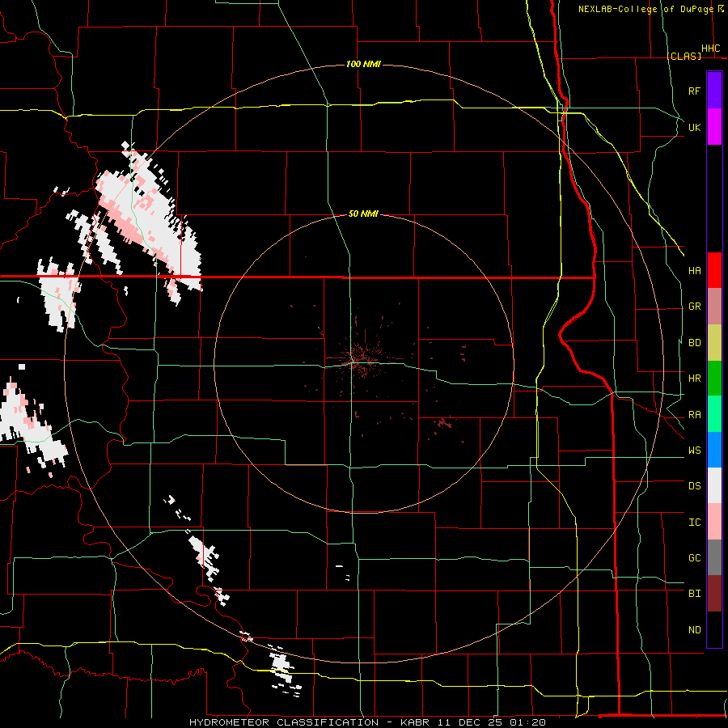Click the 01:20 timestamp

pyautogui.click(x=527, y=722)
